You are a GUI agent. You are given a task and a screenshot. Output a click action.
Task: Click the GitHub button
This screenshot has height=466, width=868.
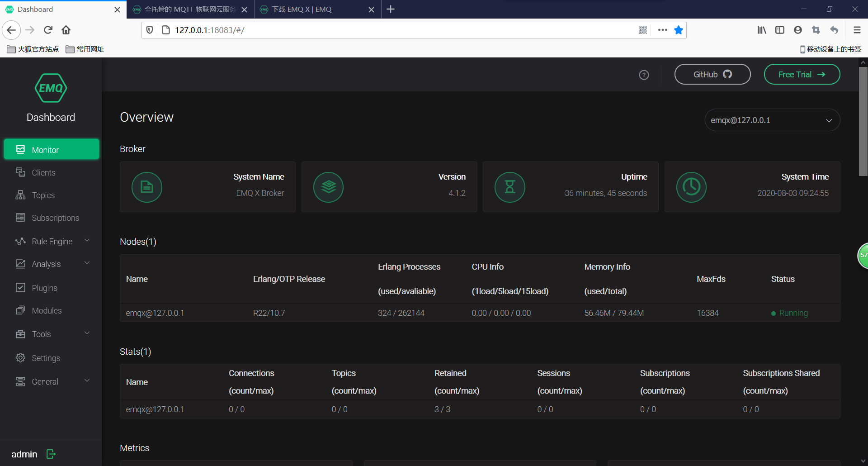(712, 74)
